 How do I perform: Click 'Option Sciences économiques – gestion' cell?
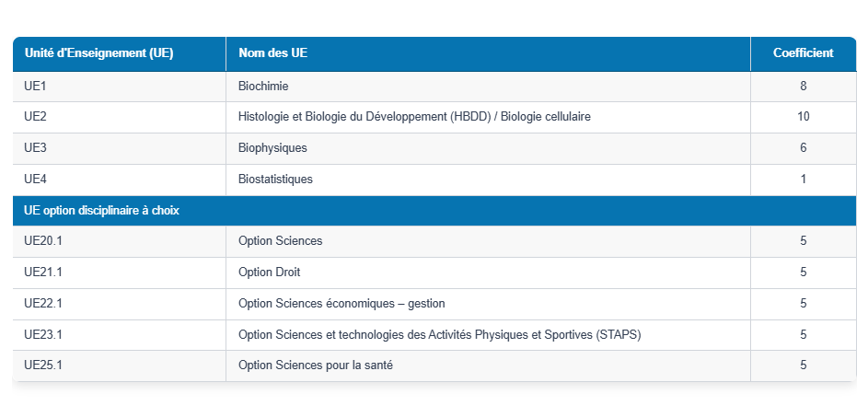tap(341, 304)
